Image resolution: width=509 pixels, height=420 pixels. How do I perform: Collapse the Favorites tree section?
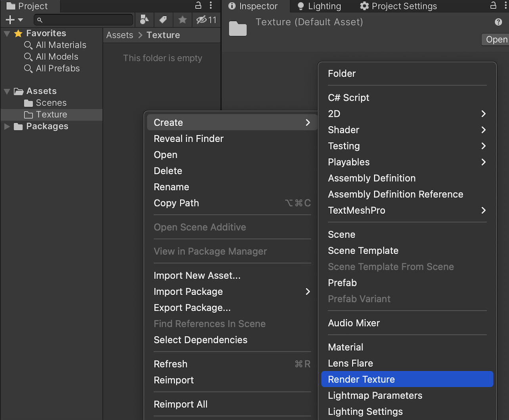7,34
